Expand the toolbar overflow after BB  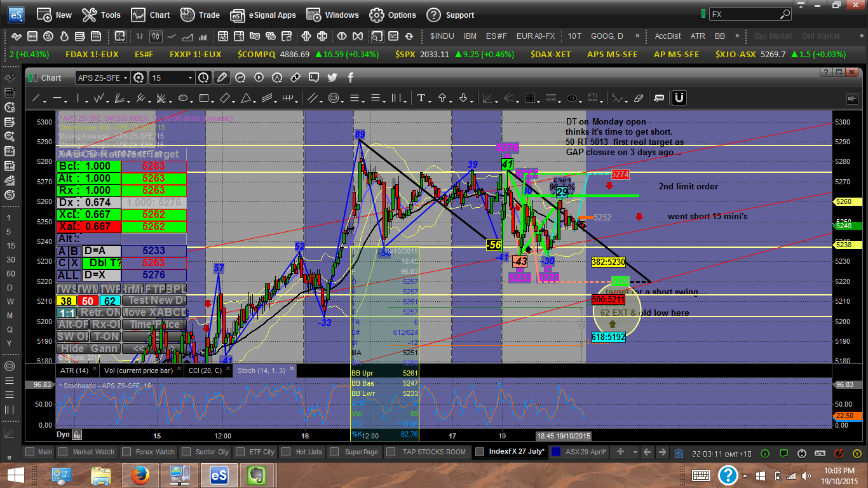(737, 36)
